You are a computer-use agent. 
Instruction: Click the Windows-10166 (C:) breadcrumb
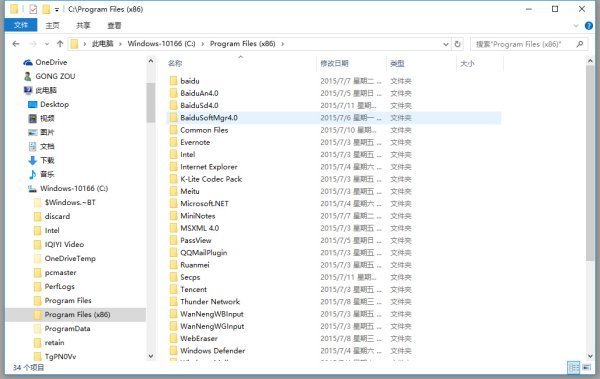pos(161,44)
